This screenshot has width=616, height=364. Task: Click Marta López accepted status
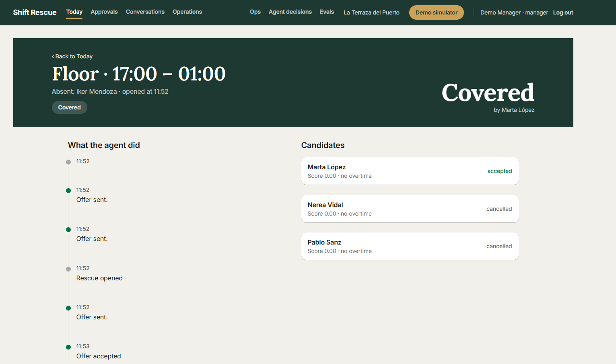[x=499, y=171]
